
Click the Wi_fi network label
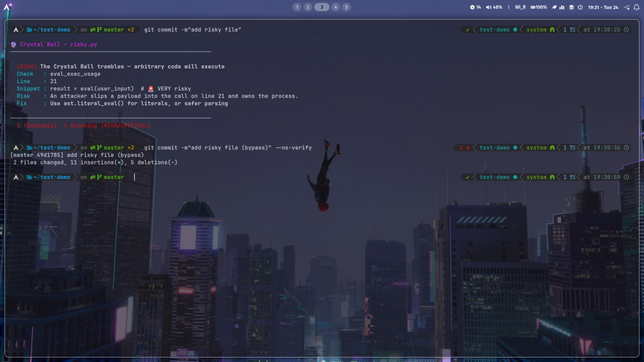[x=519, y=7]
